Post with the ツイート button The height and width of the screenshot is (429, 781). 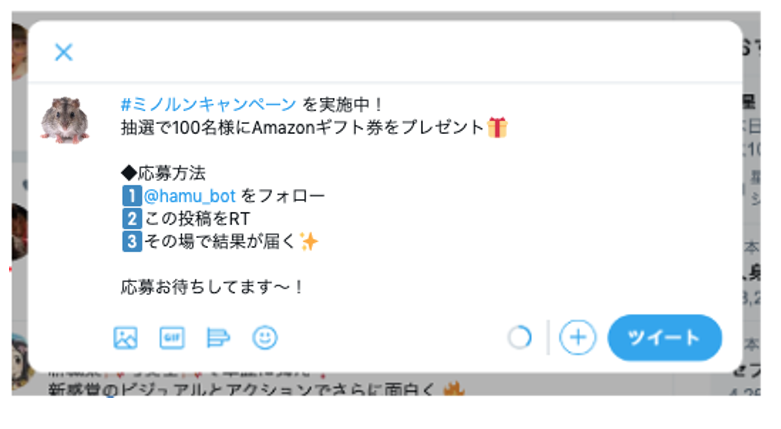click(664, 338)
